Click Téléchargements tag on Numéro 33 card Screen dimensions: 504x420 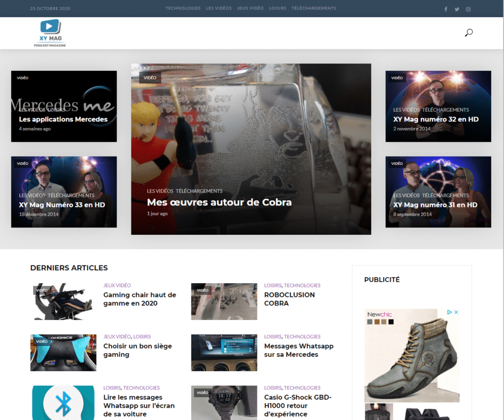[x=71, y=195]
